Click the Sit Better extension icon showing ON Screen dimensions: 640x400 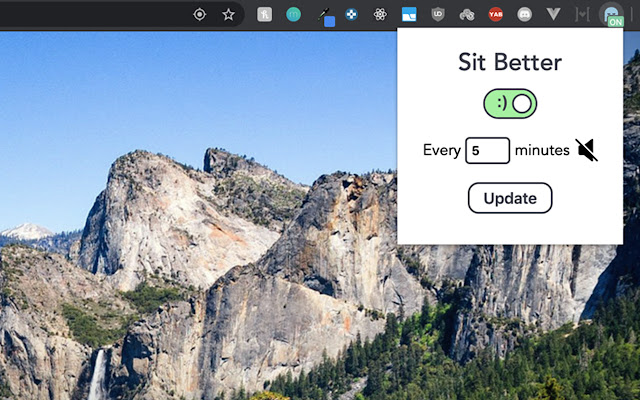click(x=611, y=15)
